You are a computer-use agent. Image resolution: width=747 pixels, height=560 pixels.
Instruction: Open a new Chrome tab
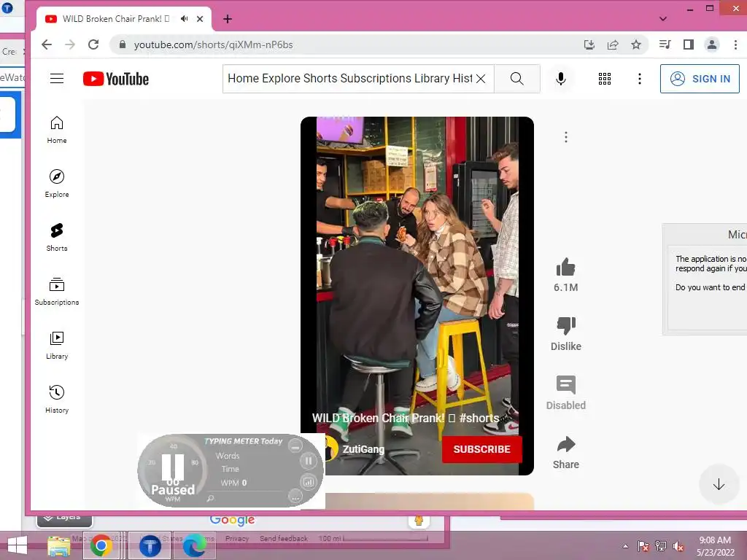[228, 19]
